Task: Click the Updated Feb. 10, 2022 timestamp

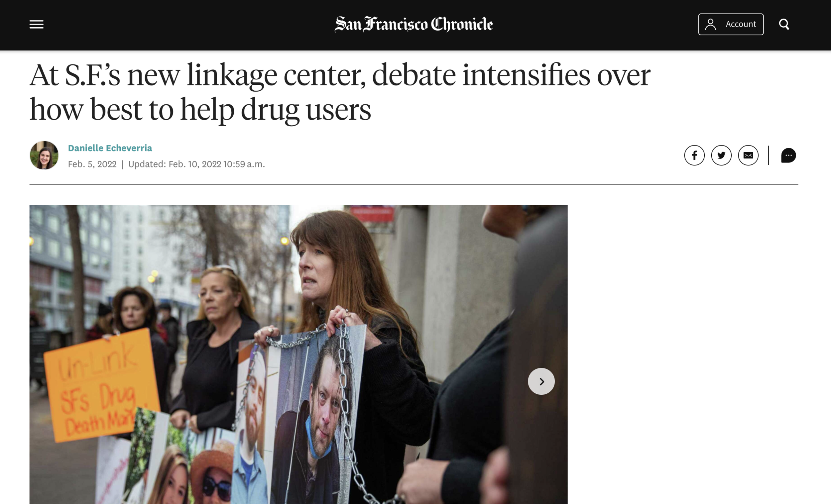Action: coord(197,164)
